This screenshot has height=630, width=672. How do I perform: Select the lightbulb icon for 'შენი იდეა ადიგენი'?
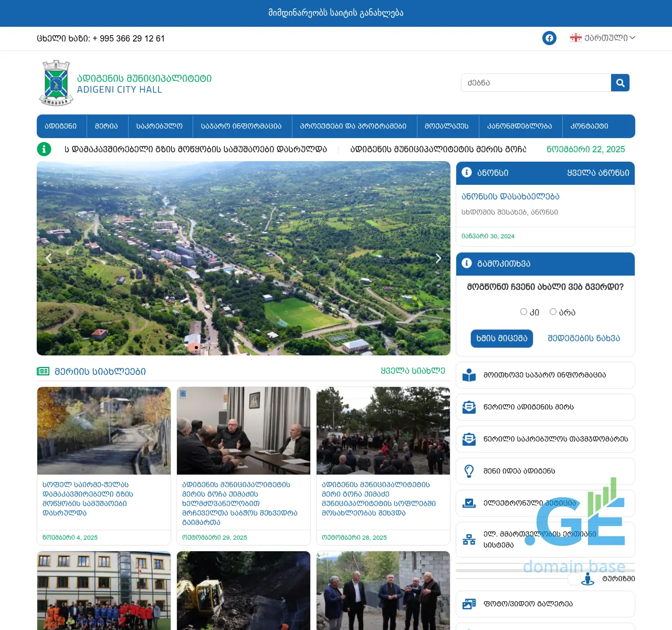coord(469,471)
